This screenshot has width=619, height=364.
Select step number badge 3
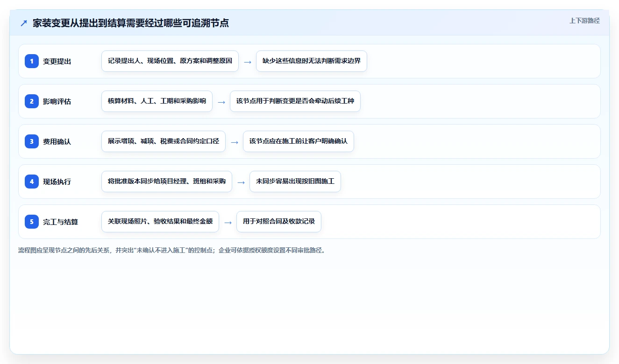pos(32,141)
